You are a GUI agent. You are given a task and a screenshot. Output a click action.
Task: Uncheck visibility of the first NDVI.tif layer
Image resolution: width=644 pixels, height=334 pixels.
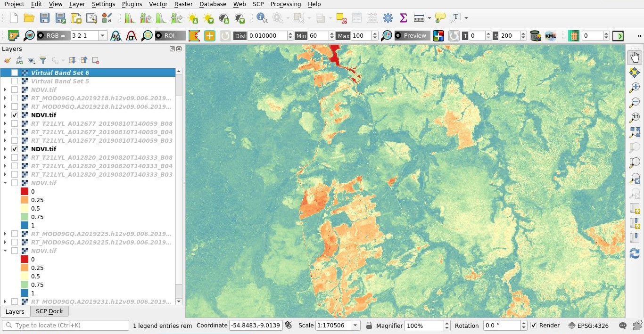(x=14, y=115)
